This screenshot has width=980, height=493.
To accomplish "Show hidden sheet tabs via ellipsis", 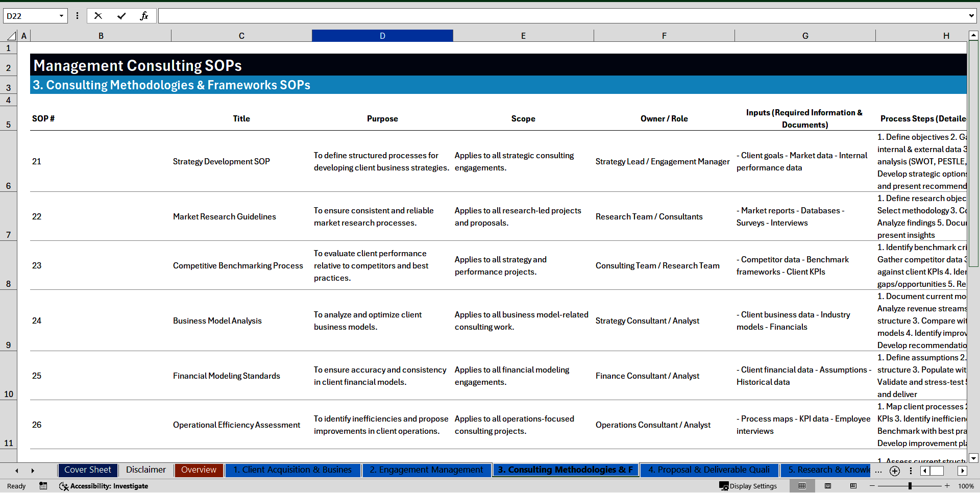I will (x=878, y=471).
